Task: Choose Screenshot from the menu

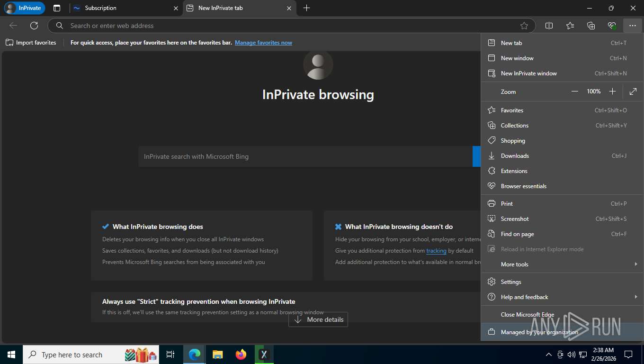Action: 562,219
